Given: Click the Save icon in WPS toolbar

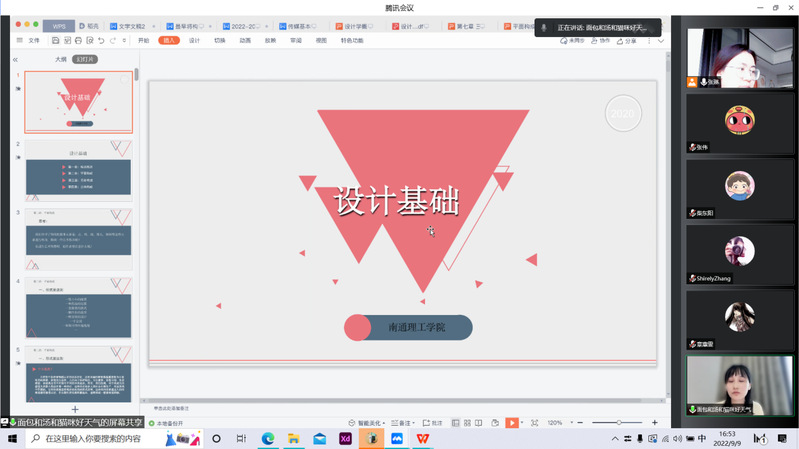Looking at the screenshot, I should pos(56,40).
